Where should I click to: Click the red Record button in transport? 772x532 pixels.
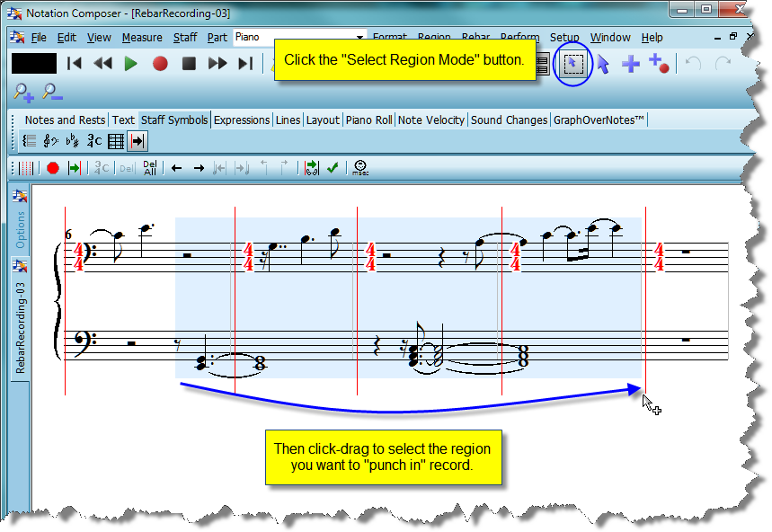(160, 64)
